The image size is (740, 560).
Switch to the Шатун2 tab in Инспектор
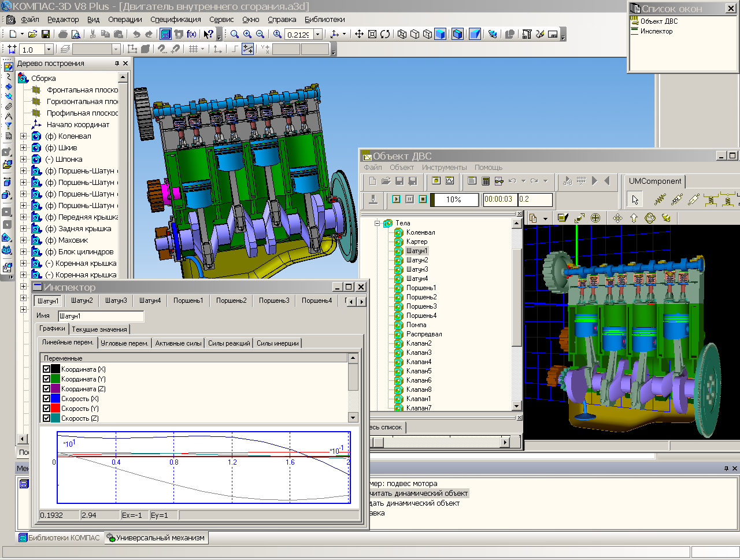(x=82, y=301)
